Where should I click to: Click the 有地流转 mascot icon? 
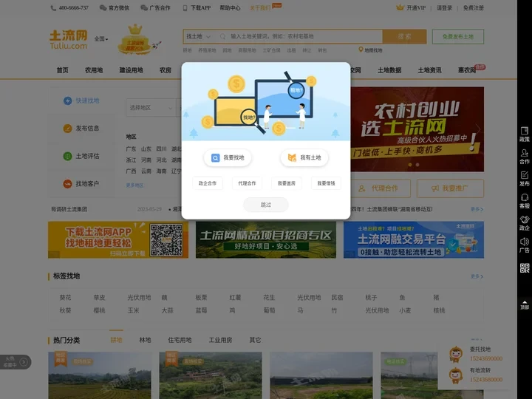point(456,376)
